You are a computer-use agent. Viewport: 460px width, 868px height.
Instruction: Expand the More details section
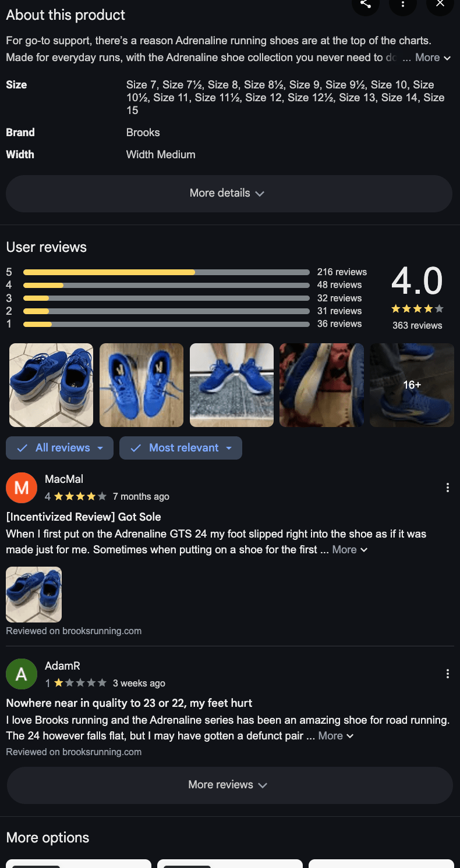pyautogui.click(x=229, y=193)
